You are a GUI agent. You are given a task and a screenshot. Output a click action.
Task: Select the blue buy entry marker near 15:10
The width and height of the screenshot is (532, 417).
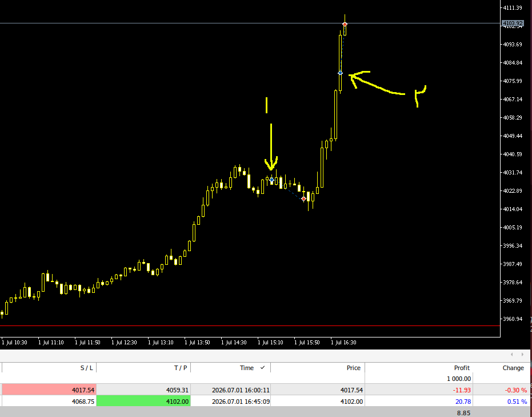tap(272, 179)
